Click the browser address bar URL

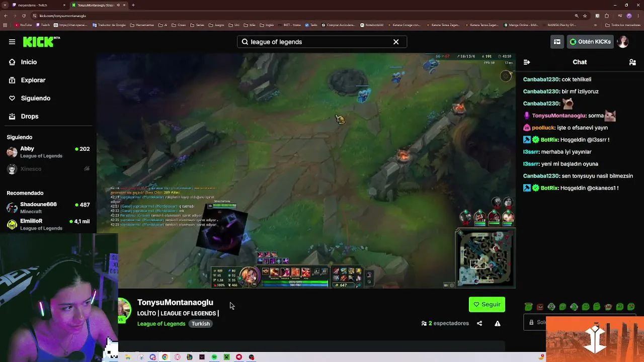[63, 16]
